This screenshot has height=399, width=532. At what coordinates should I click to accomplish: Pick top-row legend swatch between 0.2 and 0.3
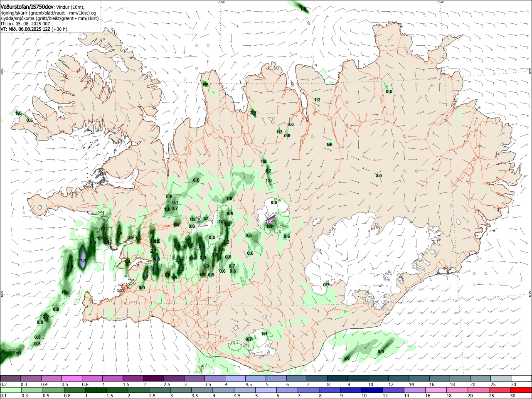click(10, 378)
